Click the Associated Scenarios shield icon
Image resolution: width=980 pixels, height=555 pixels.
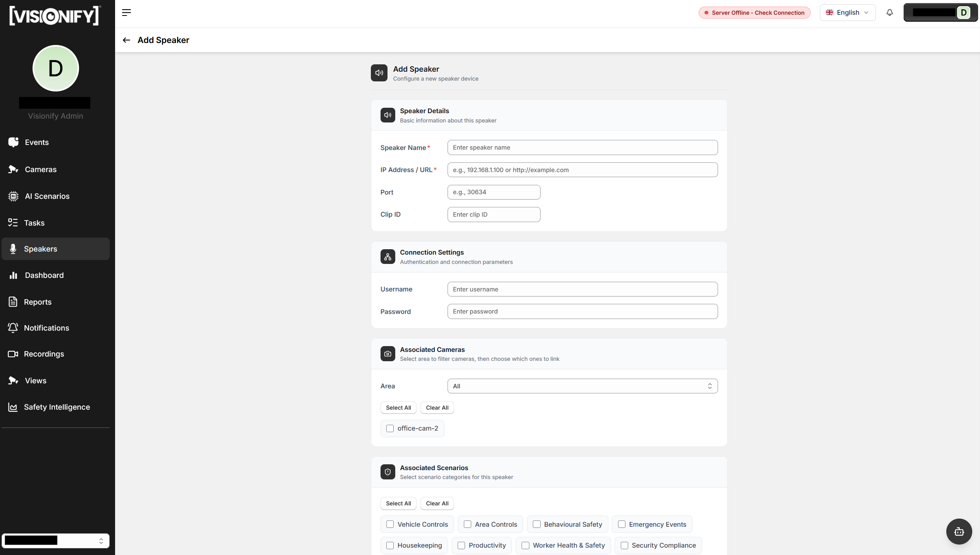point(388,472)
